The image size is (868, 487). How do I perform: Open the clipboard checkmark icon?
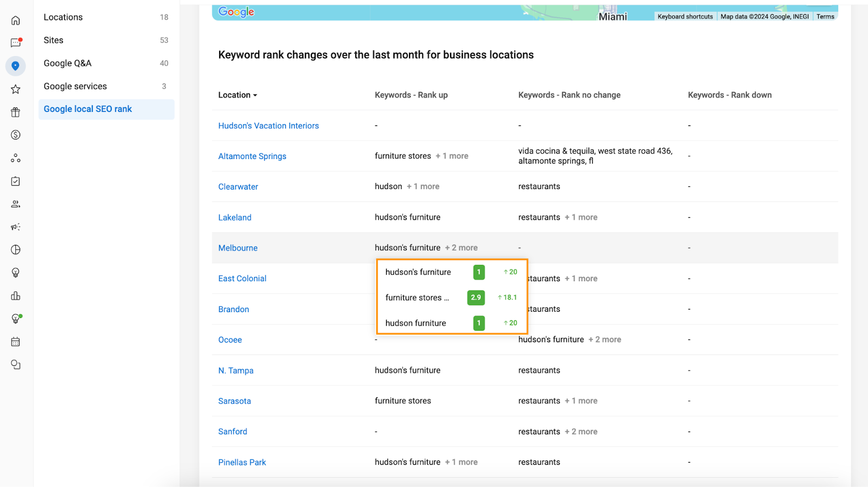16,181
